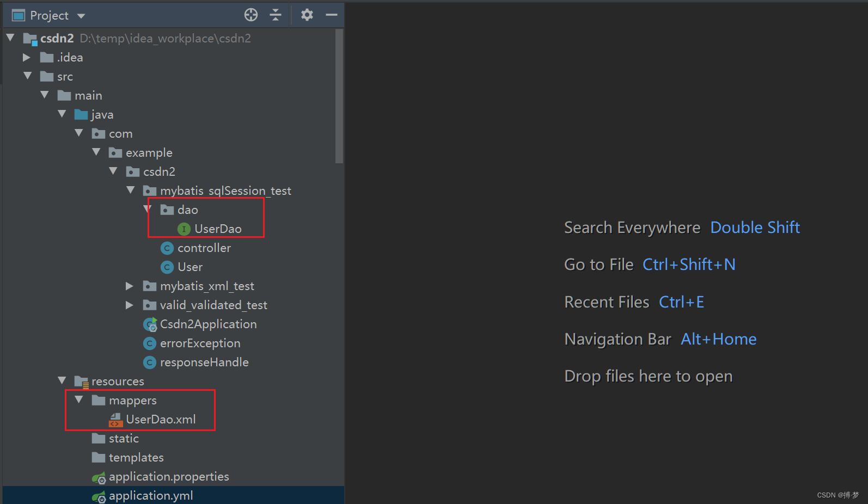868x504 pixels.
Task: Click the Collapse All icon
Action: (x=276, y=15)
